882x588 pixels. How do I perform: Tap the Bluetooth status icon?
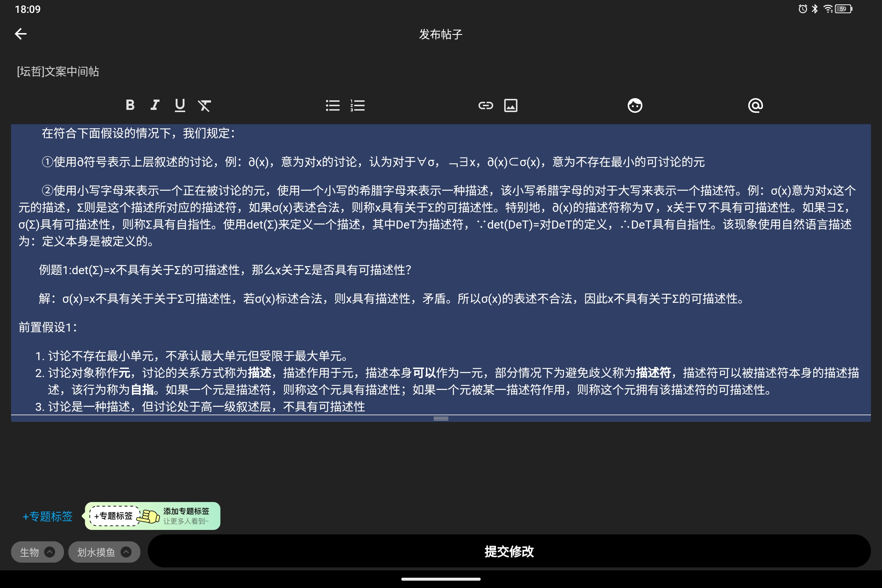[x=815, y=8]
